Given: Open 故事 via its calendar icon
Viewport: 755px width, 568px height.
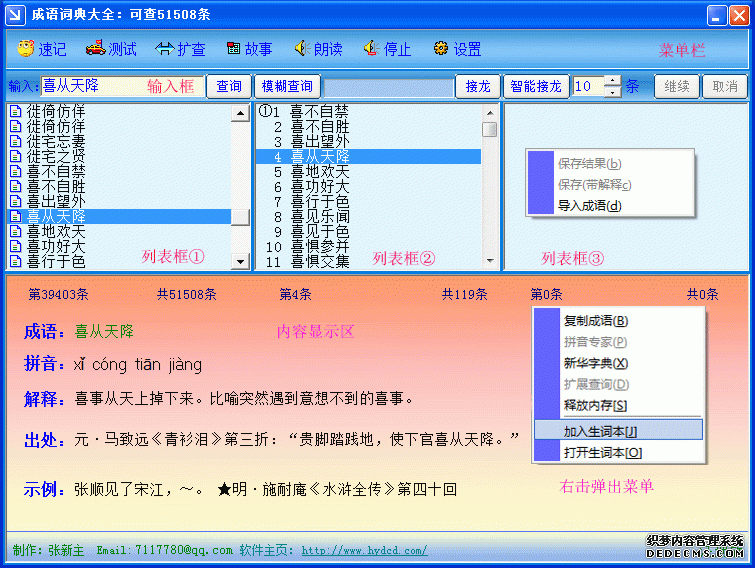Looking at the screenshot, I should [x=234, y=48].
